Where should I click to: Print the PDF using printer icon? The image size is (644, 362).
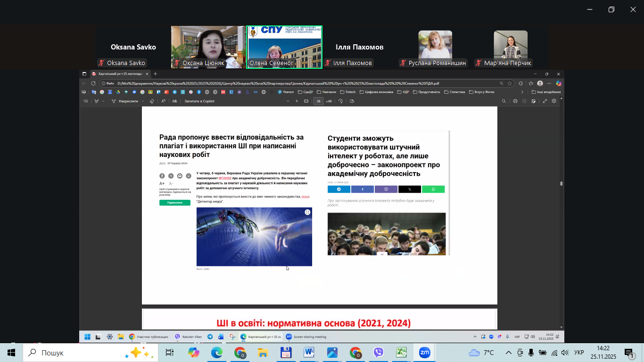tap(515, 101)
